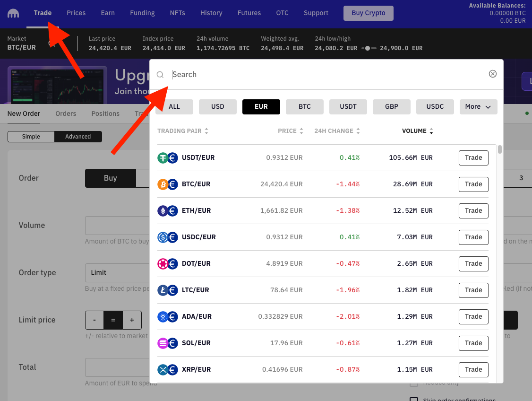Screen dimensions: 532x401
Task: Set limit price equal to market
Action: tap(113, 320)
